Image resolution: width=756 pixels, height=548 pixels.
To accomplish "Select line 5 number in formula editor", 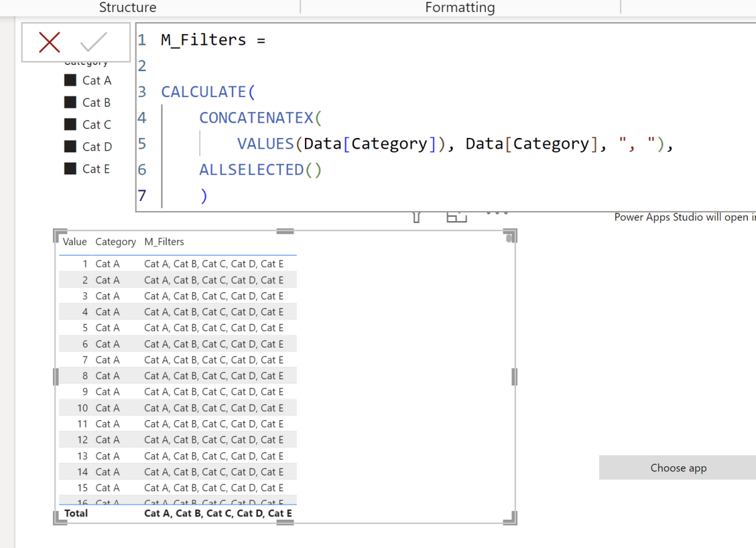I will 142,143.
